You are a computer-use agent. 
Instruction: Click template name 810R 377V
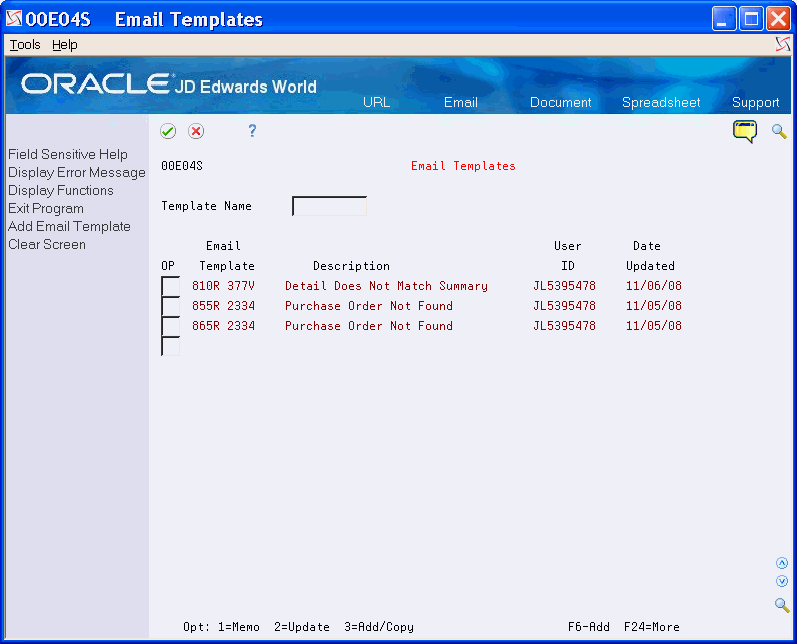(x=223, y=286)
